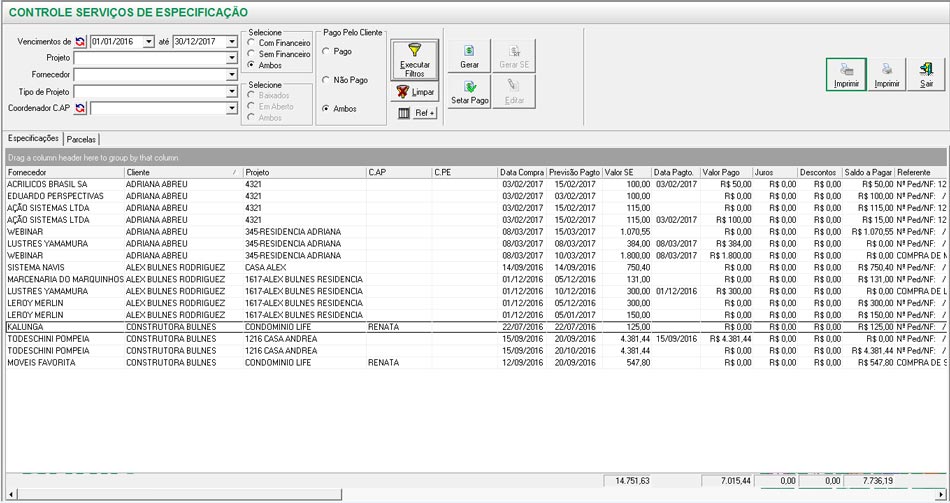Sort by the Saldo a Pagar column header

point(868,173)
